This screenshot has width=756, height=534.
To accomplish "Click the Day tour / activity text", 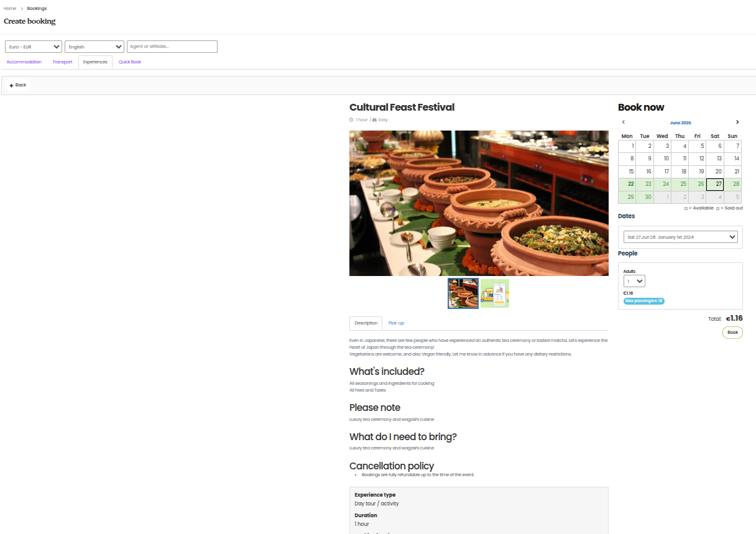I will point(377,504).
